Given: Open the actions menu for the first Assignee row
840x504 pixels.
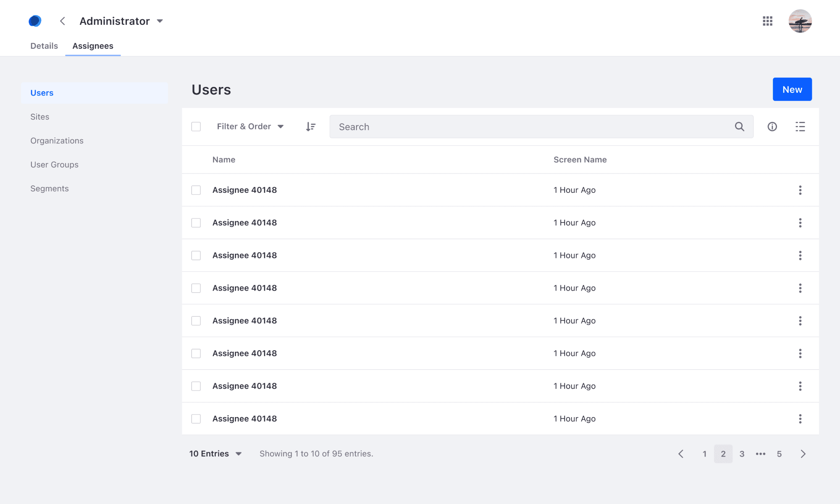Looking at the screenshot, I should click(x=800, y=190).
